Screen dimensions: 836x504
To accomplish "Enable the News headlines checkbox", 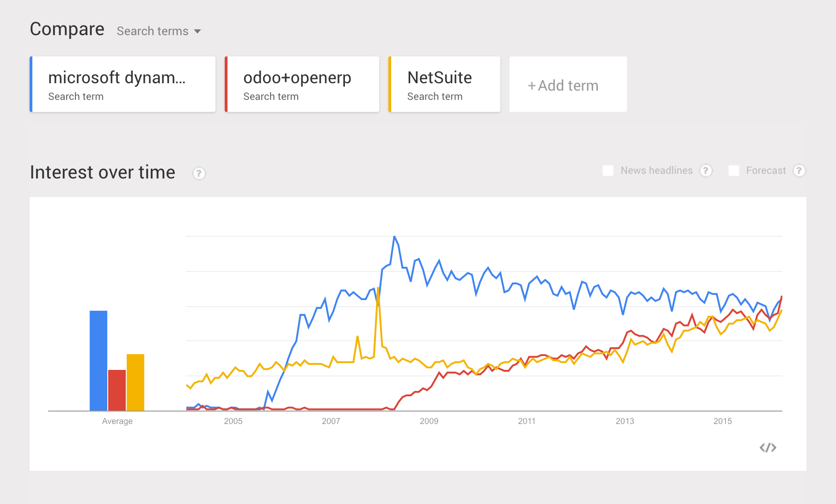I will tap(608, 171).
